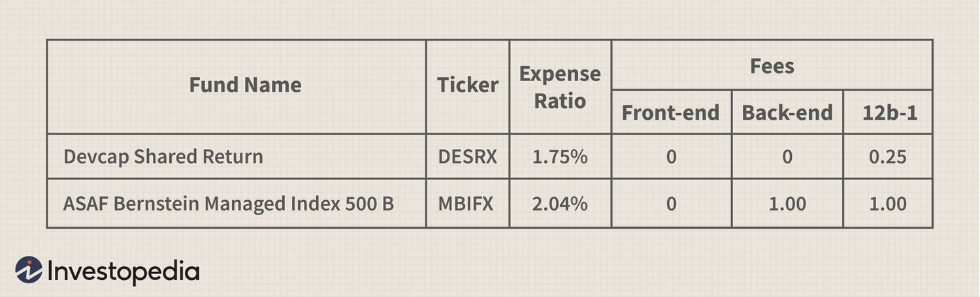Image resolution: width=980 pixels, height=297 pixels.
Task: Click the Investopedia circular logo icon
Action: [x=29, y=270]
